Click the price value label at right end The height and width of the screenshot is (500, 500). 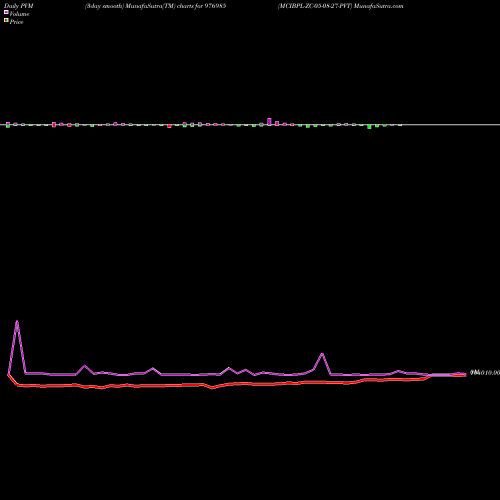(485, 373)
